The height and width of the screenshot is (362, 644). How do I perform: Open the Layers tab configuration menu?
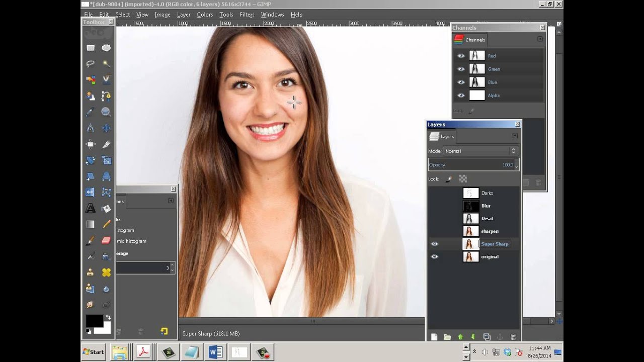coord(515,136)
